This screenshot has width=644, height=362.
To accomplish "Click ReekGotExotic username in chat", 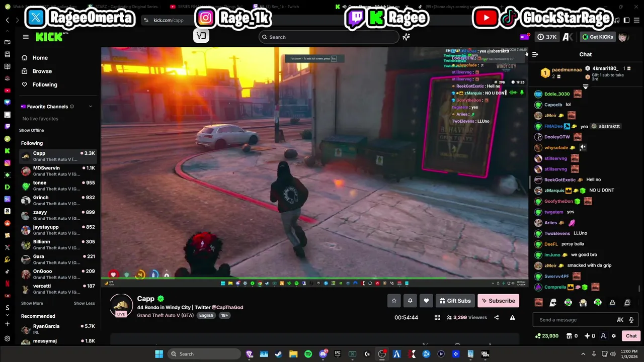I will (559, 179).
